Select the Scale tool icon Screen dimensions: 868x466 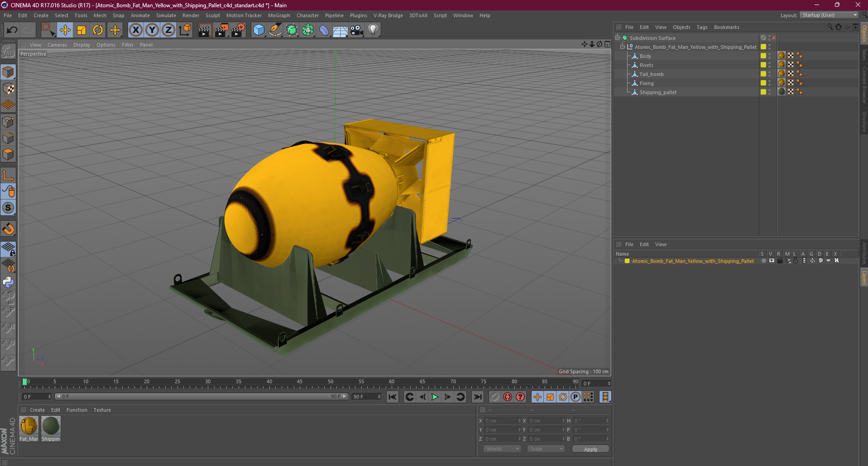click(82, 30)
